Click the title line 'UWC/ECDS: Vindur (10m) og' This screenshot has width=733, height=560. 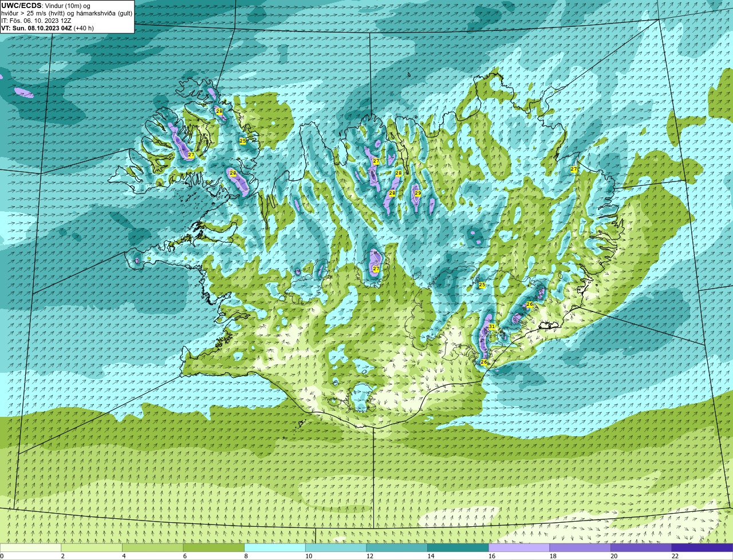(45, 6)
